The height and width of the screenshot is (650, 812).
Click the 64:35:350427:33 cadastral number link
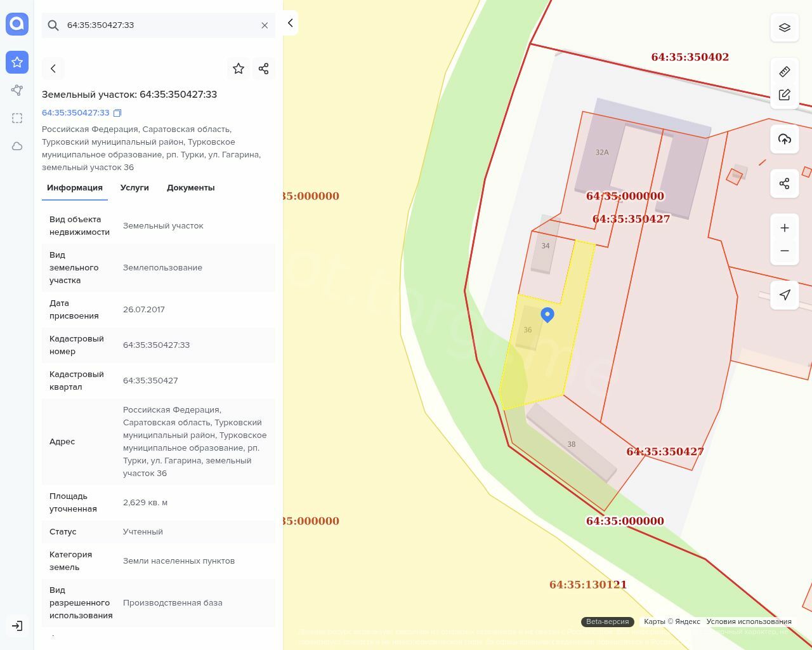pyautogui.click(x=75, y=113)
